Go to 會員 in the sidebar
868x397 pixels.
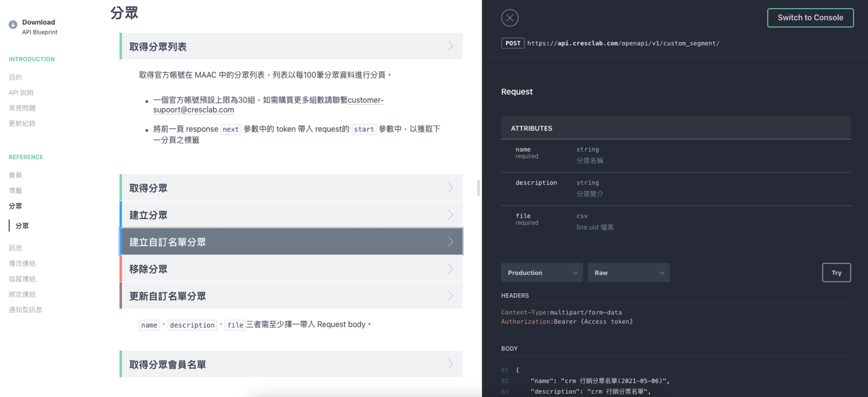tap(15, 175)
